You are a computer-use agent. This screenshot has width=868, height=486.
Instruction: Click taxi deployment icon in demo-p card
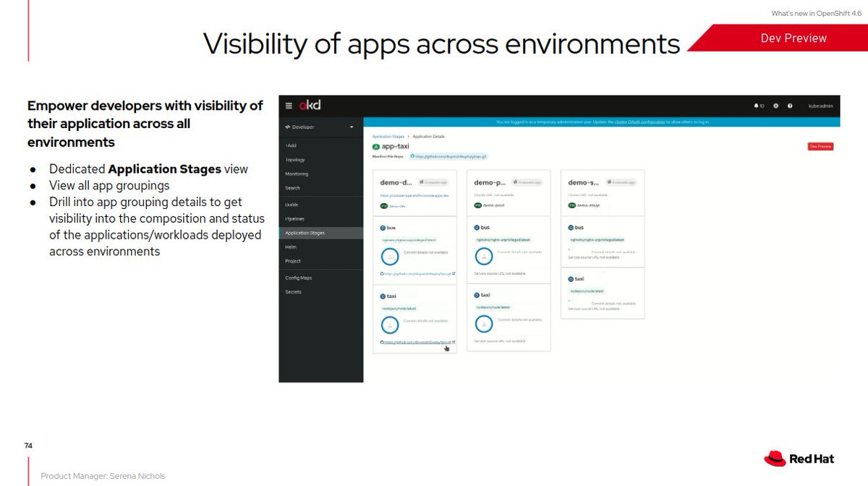[x=477, y=295]
